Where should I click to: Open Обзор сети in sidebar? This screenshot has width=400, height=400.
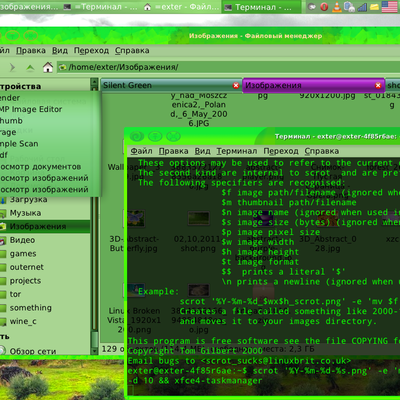(33, 351)
